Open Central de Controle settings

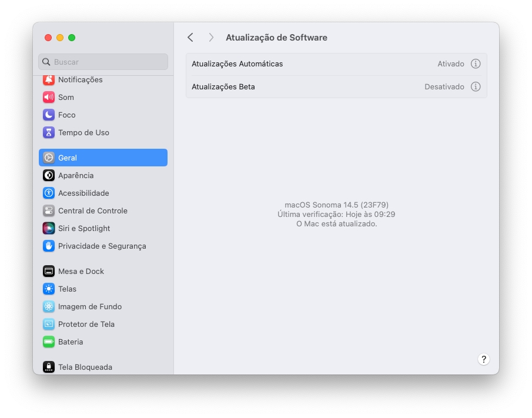[x=92, y=211]
